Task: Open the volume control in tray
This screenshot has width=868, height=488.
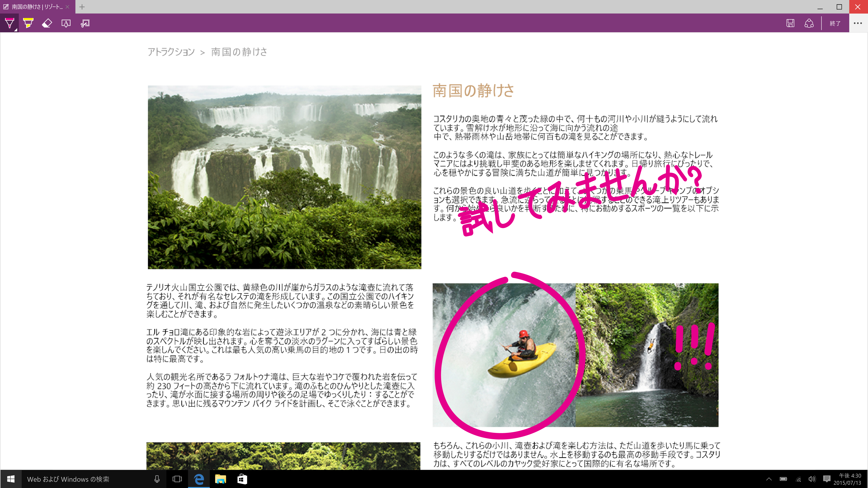Action: pos(812,479)
